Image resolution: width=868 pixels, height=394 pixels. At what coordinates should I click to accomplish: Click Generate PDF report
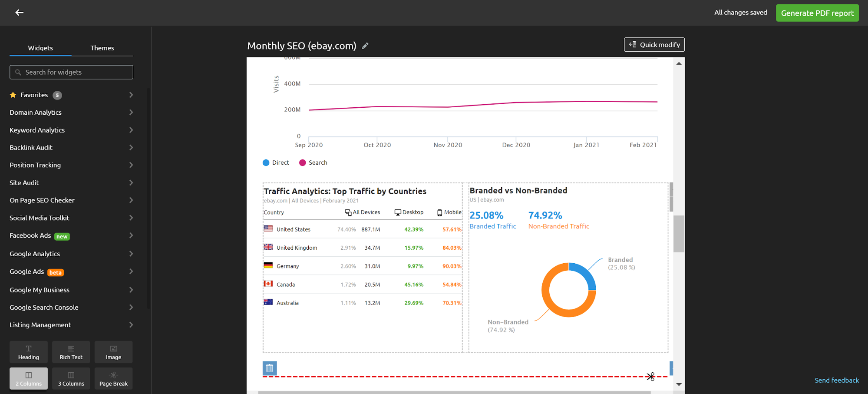817,13
